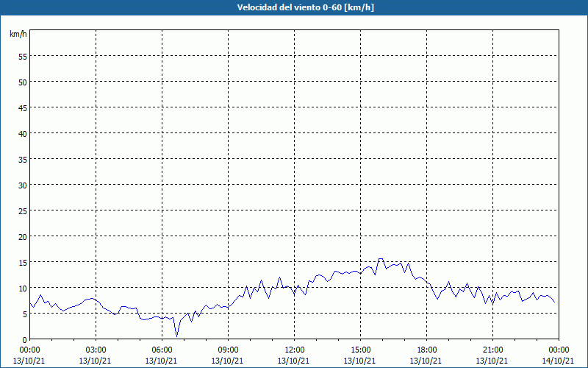Image resolution: width=588 pixels, height=368 pixels.
Task: Click the y-axis value 40
Action: pos(23,134)
